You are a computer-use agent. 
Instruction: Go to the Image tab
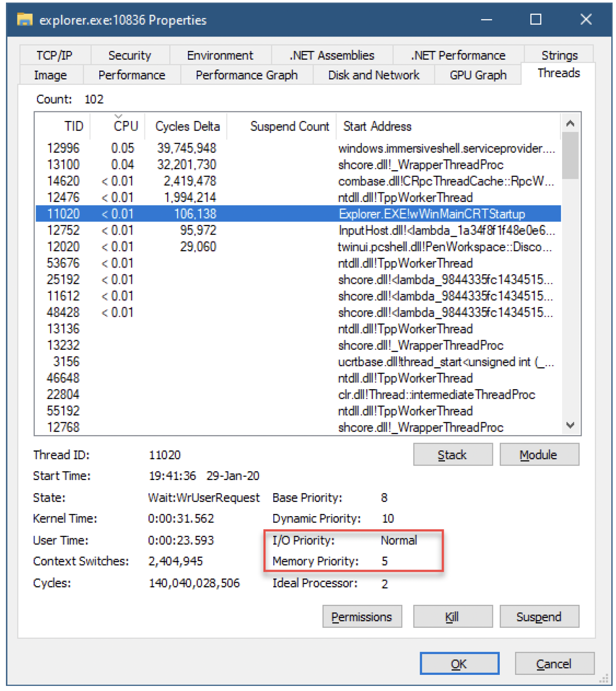point(50,75)
